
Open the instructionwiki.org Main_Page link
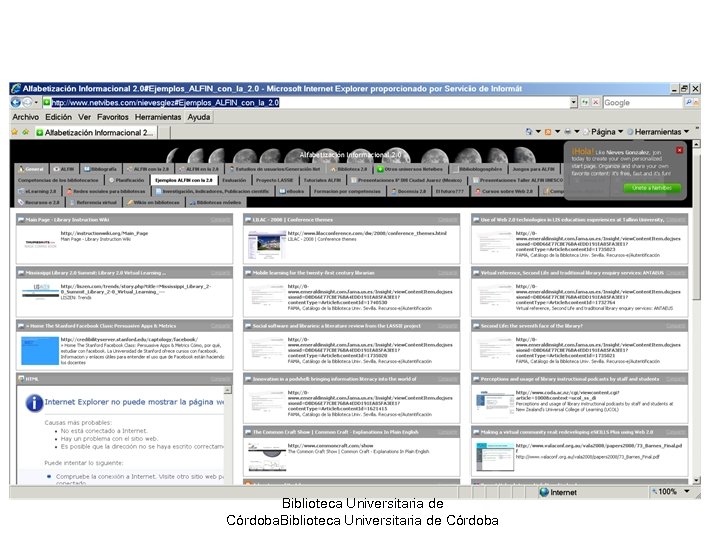[x=104, y=233]
